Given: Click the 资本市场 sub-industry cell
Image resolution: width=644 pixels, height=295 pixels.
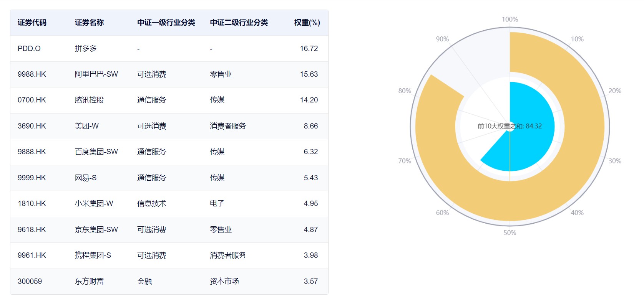Looking at the screenshot, I should pos(224,281).
